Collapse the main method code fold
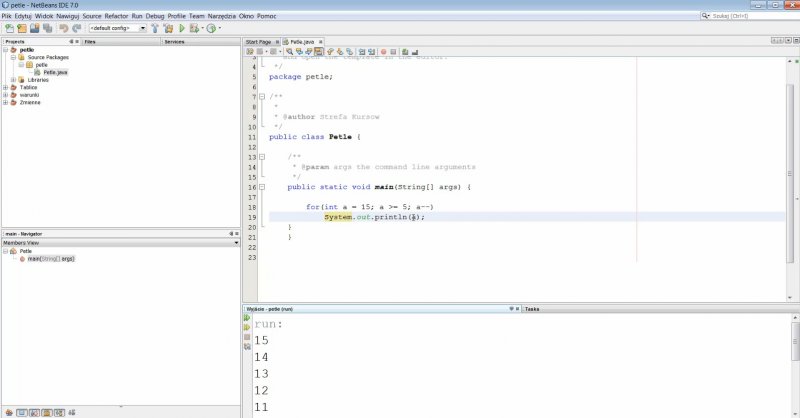Image resolution: width=800 pixels, height=418 pixels. [x=262, y=187]
